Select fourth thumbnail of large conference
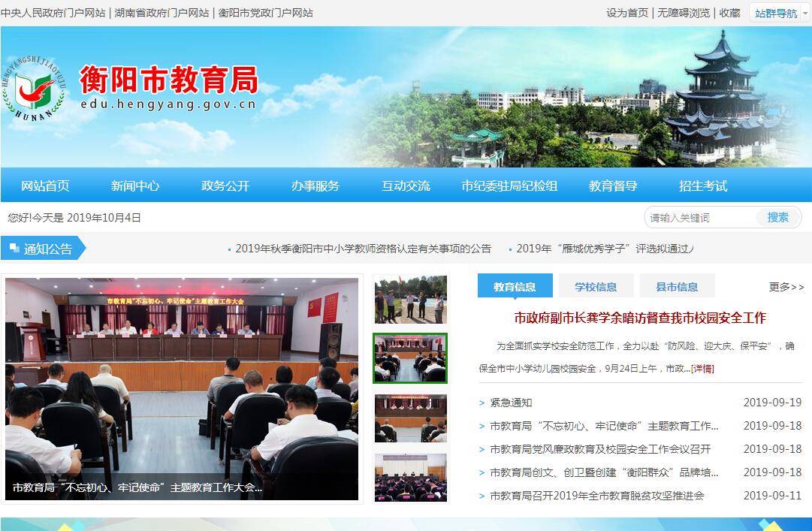The image size is (812, 531). coord(411,477)
